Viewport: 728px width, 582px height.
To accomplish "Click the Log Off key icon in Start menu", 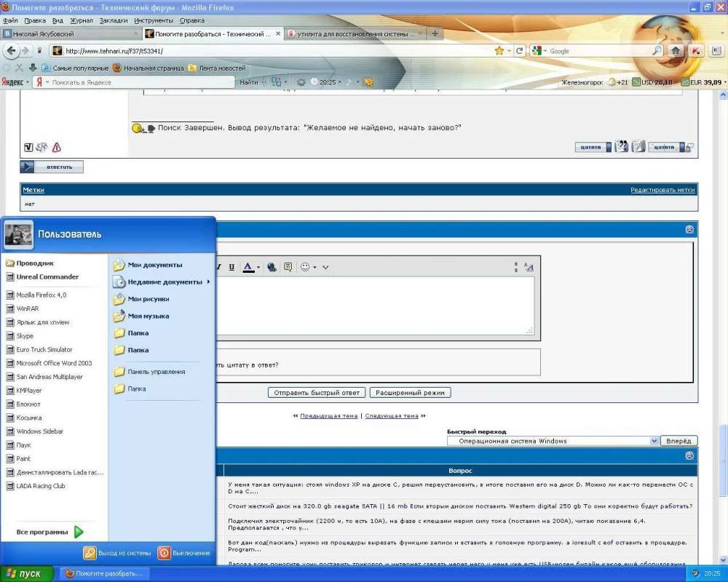I will (x=90, y=553).
